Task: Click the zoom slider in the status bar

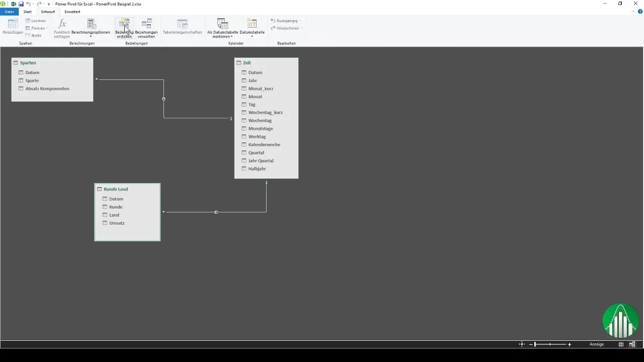Action: click(550, 344)
